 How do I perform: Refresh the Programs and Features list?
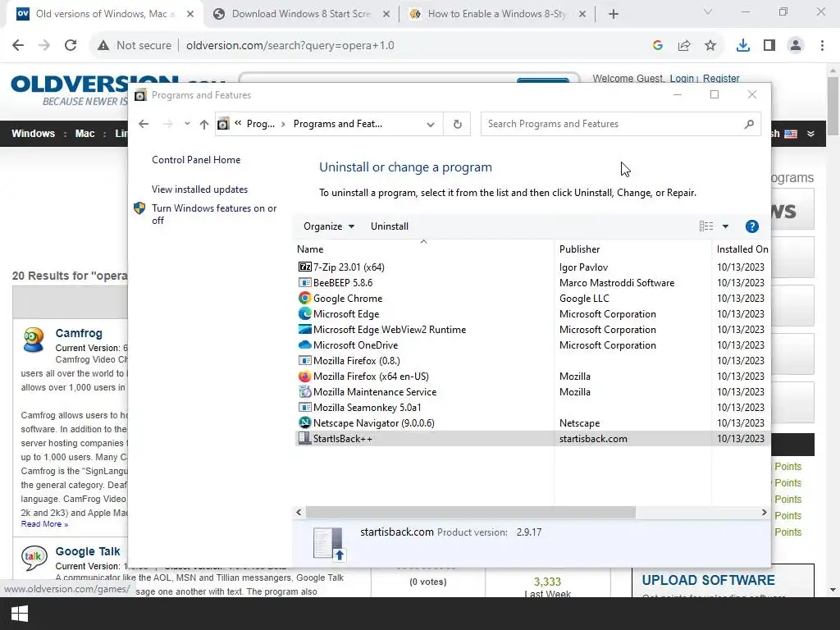pyautogui.click(x=457, y=124)
